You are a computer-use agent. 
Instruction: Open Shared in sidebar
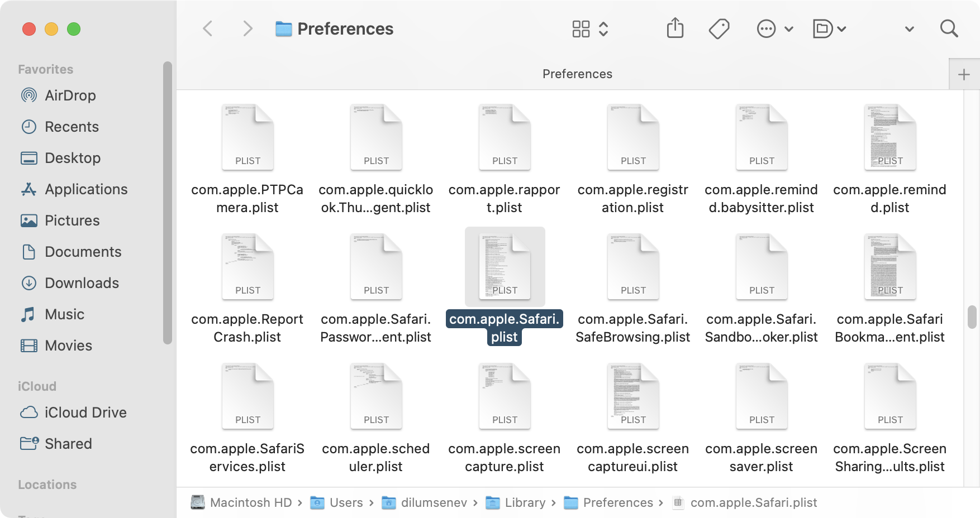(56, 444)
